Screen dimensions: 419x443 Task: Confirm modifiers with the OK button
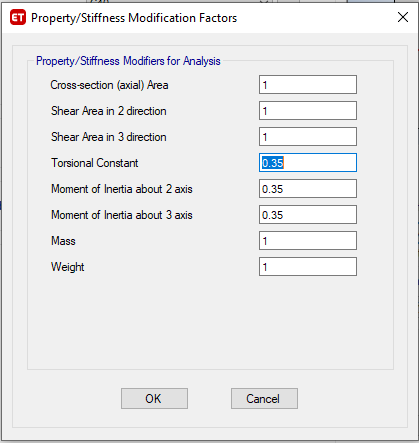(154, 398)
